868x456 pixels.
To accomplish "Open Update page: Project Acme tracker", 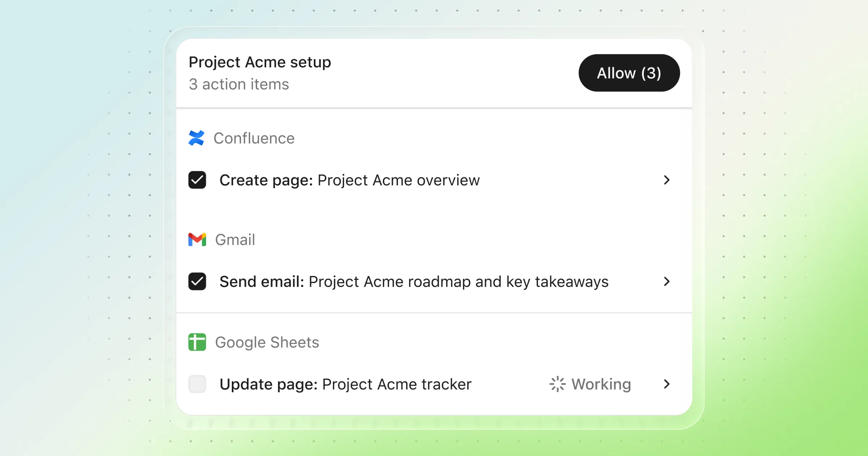I will point(345,384).
